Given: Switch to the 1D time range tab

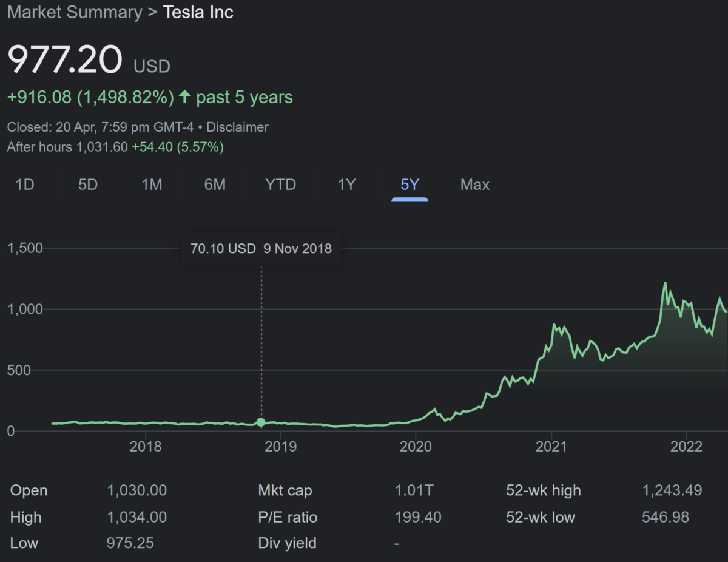Looking at the screenshot, I should [x=24, y=185].
